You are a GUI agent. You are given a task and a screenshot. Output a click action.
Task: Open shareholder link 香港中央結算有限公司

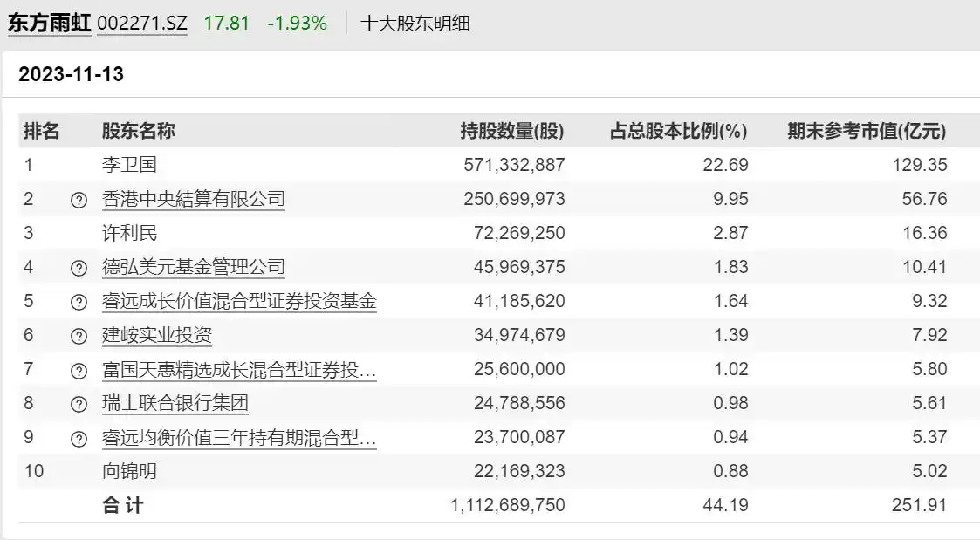(193, 199)
